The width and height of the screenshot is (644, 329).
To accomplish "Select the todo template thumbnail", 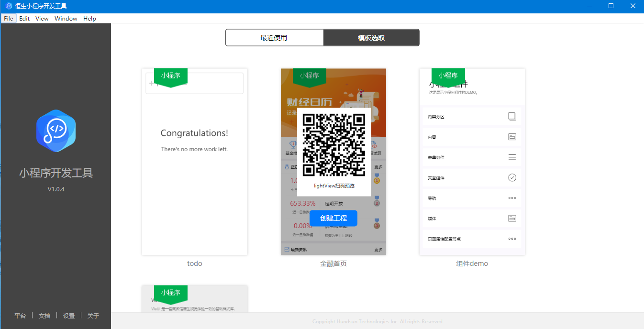I will tap(195, 162).
